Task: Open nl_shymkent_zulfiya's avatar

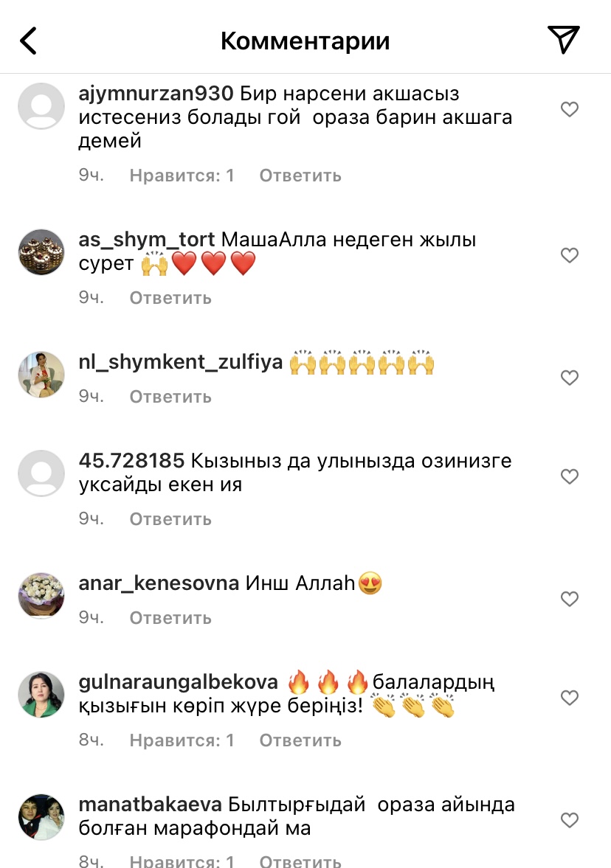Action: pos(41,374)
